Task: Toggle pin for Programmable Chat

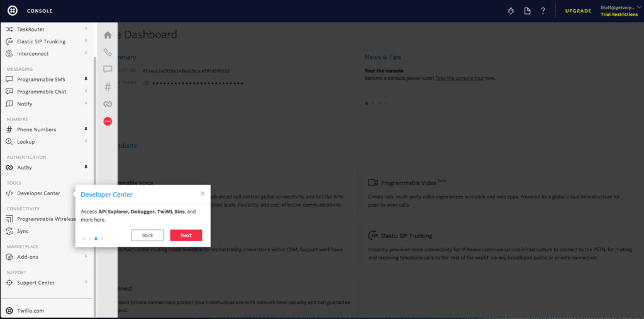Action: pos(86,92)
